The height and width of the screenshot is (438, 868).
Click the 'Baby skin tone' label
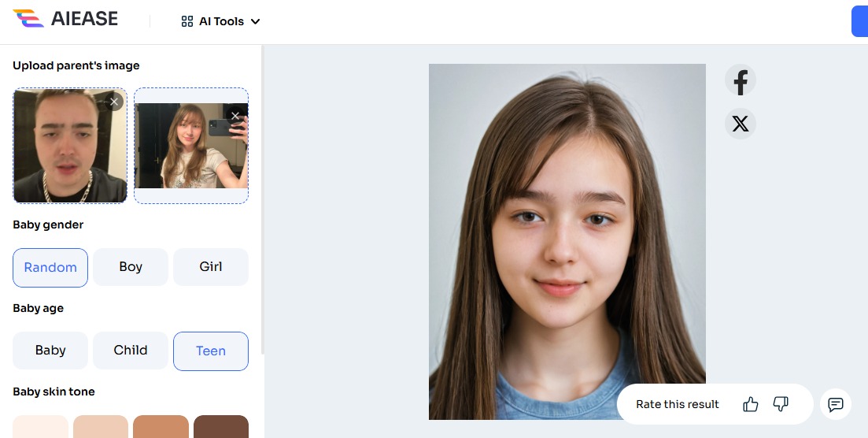tap(54, 392)
